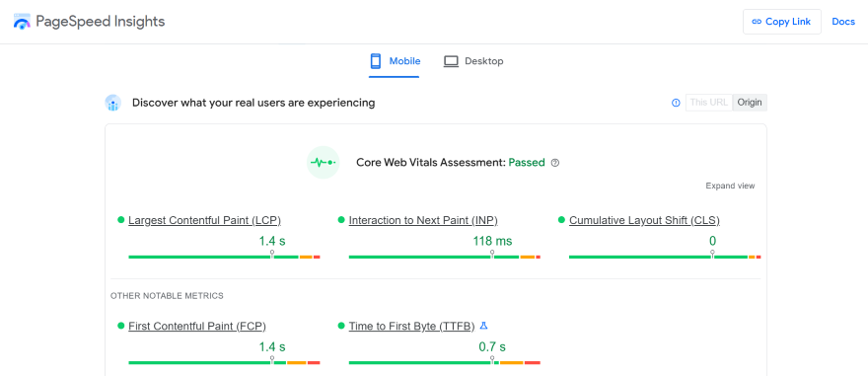The image size is (868, 376).
Task: Click the FCP distribution bar
Action: point(224,363)
